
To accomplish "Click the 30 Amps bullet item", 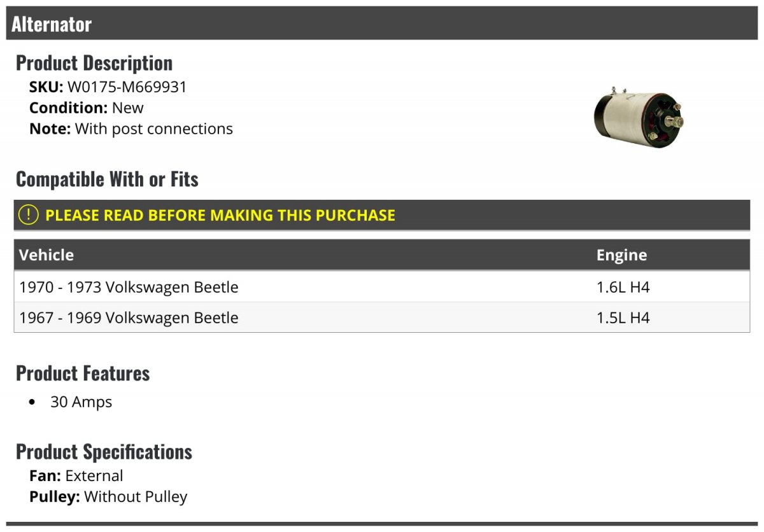I will [x=81, y=402].
